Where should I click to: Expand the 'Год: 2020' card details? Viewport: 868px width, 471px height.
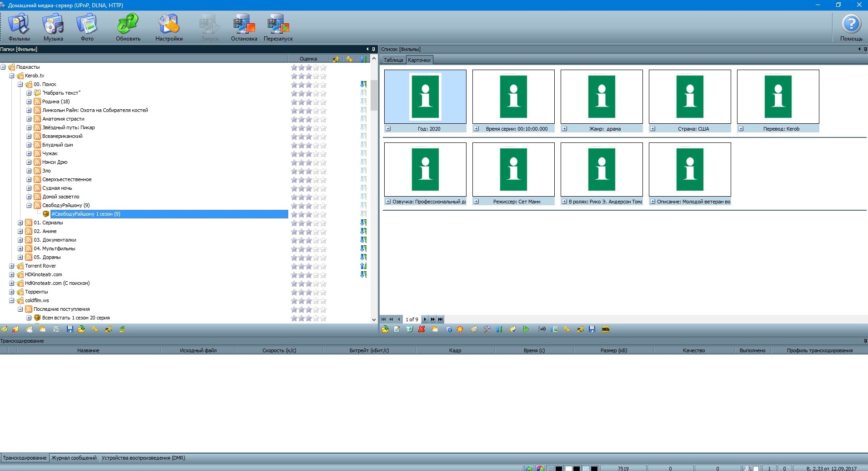(x=388, y=129)
